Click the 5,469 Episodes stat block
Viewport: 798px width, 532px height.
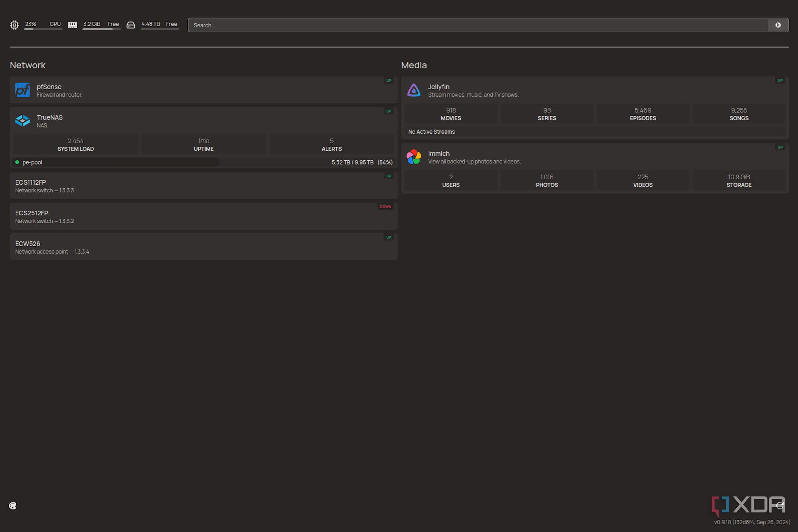coord(643,114)
